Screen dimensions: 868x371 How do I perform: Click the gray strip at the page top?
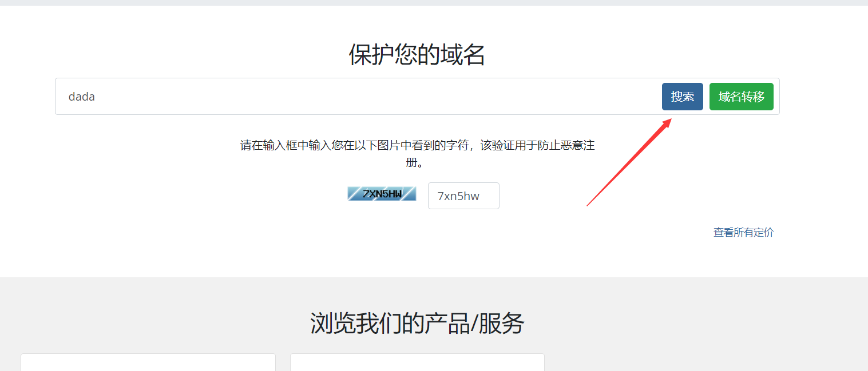pos(434,2)
